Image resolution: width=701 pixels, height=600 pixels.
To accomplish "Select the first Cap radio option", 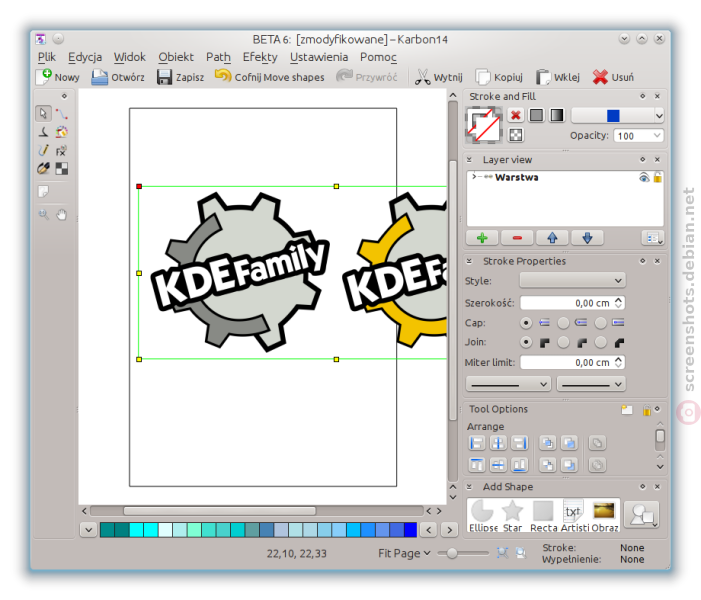I will pyautogui.click(x=526, y=322).
